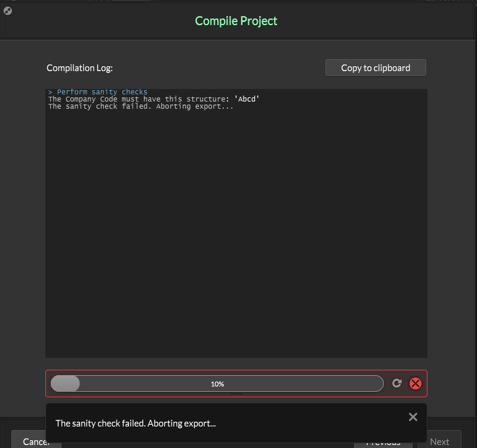Click inside the empty compilation log area

236,239
